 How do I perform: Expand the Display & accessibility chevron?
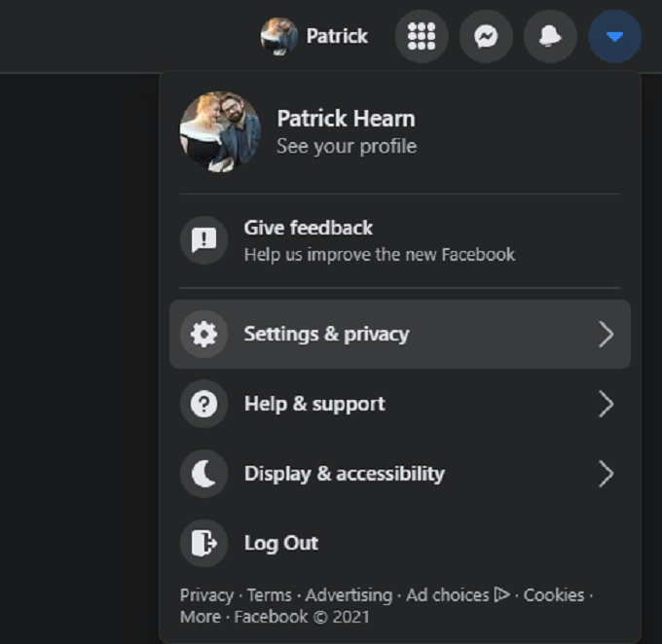coord(606,474)
